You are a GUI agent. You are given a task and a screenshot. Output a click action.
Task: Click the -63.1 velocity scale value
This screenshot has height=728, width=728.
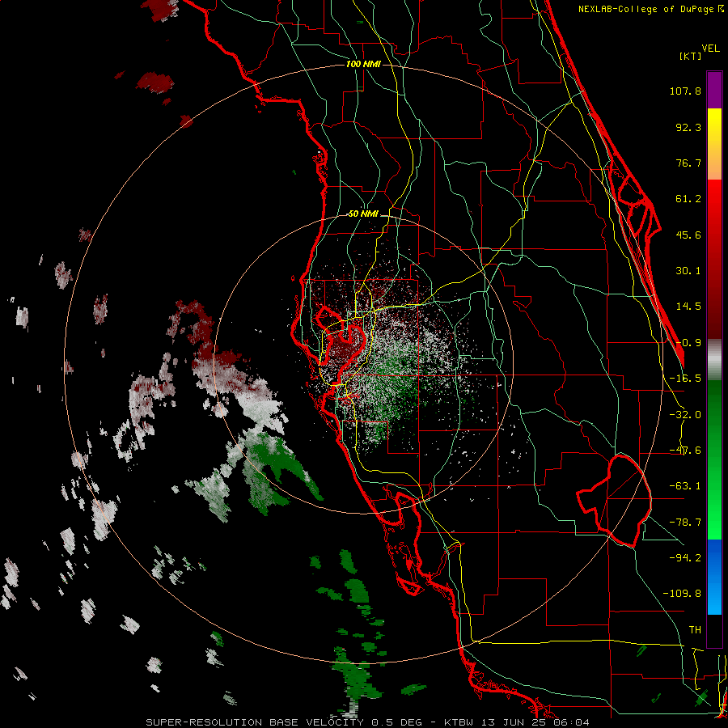point(685,486)
